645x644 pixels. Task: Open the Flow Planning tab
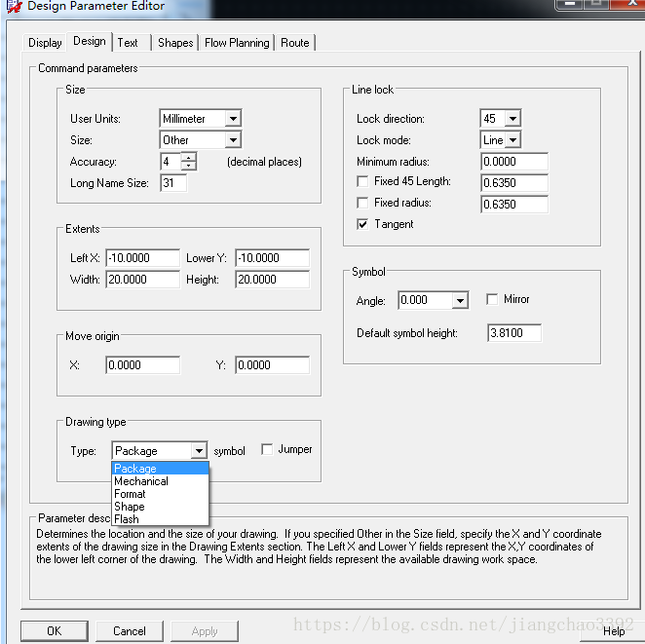(237, 43)
